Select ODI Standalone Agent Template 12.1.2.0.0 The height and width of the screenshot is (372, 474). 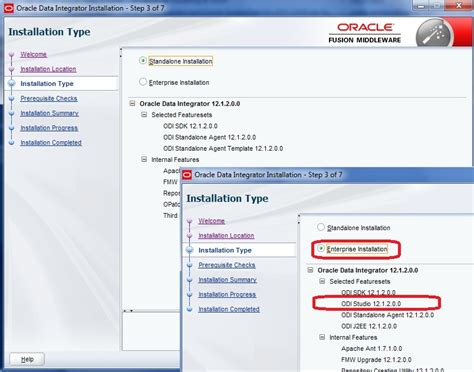point(223,148)
